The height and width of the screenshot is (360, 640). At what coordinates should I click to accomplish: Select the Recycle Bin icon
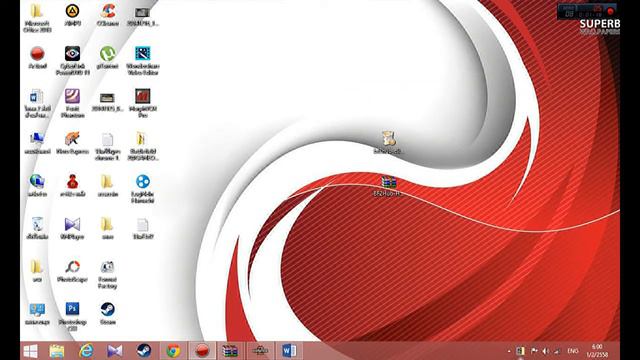(37, 228)
